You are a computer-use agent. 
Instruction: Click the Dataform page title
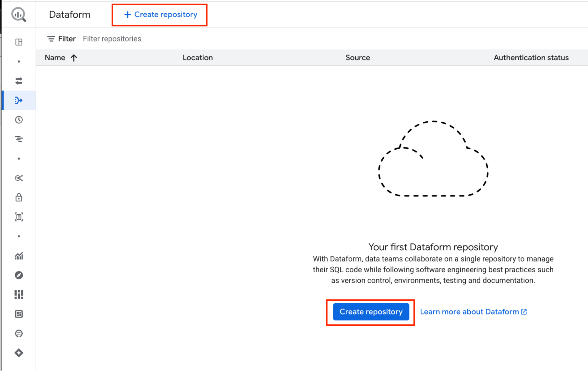coord(70,15)
